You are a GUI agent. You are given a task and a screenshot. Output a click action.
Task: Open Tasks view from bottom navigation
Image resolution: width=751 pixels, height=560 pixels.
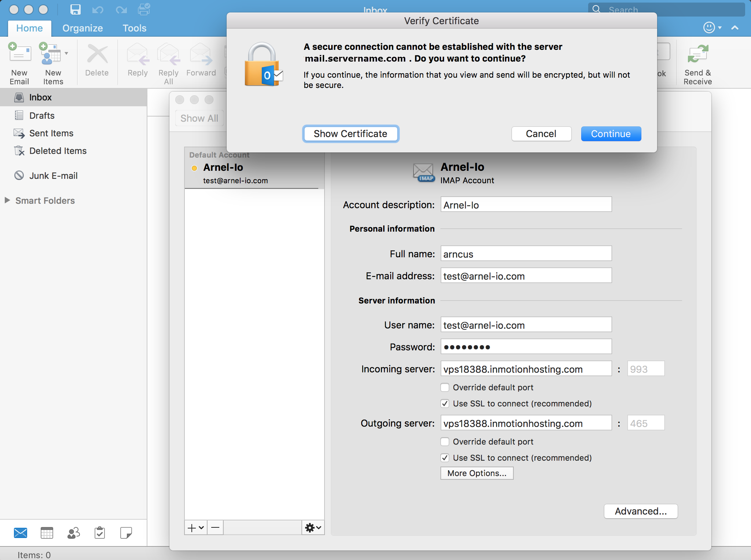[100, 533]
